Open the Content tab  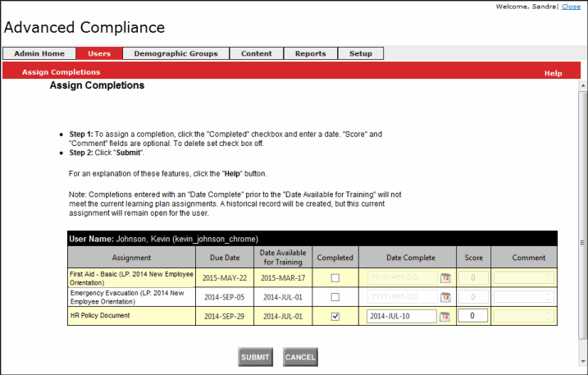pyautogui.click(x=256, y=53)
